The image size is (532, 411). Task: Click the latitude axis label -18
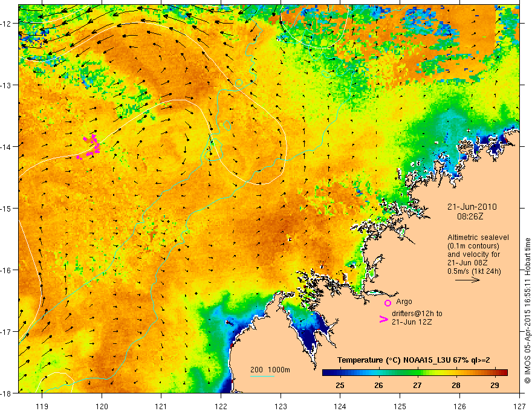point(6,393)
